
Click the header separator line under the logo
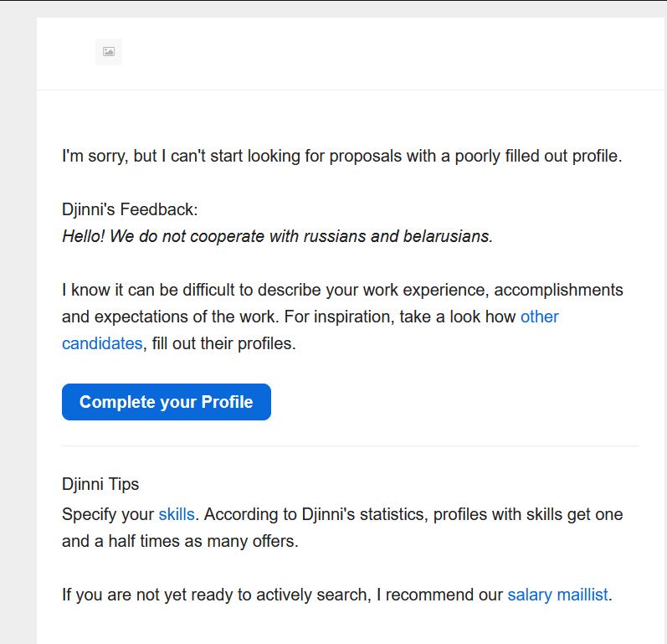pos(350,90)
